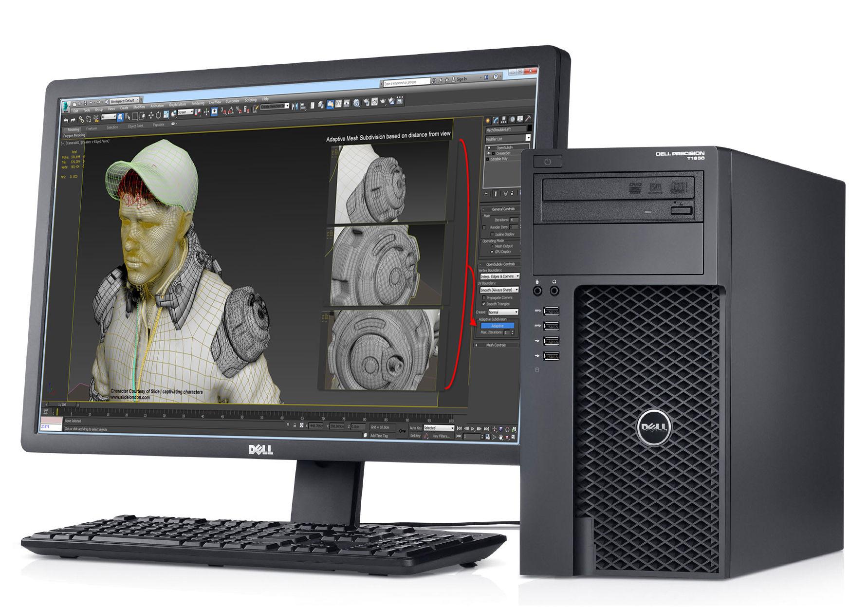Open the selection filter All dropdown
Screen dimensions: 868x607
[109, 117]
